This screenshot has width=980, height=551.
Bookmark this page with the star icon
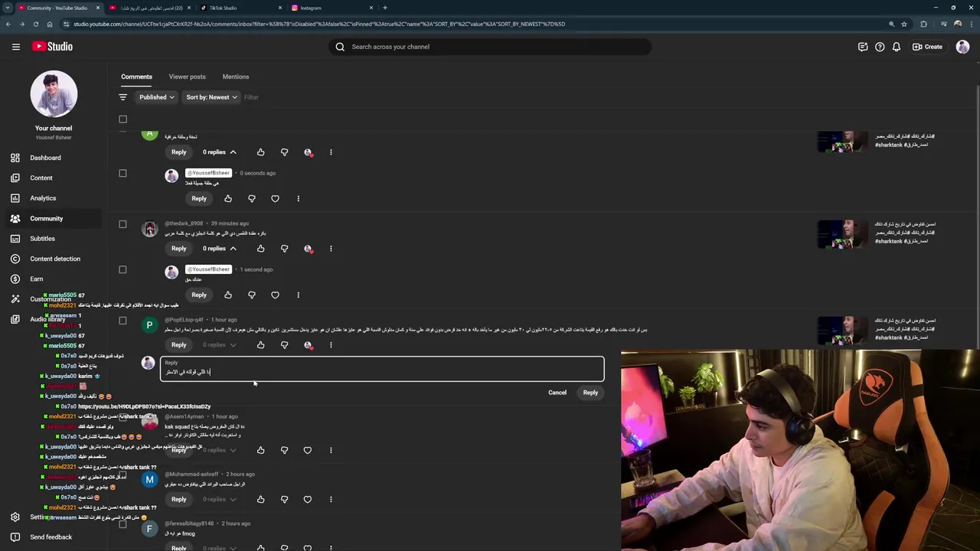[904, 24]
